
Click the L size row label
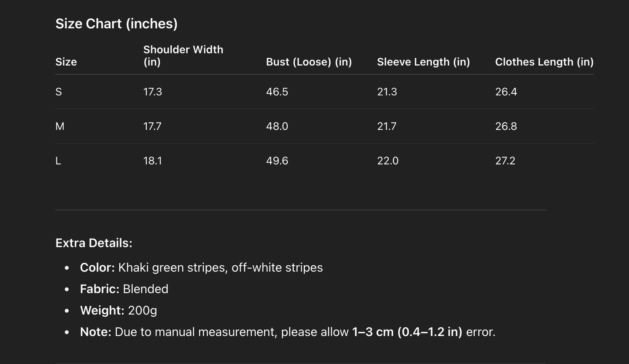(x=58, y=161)
